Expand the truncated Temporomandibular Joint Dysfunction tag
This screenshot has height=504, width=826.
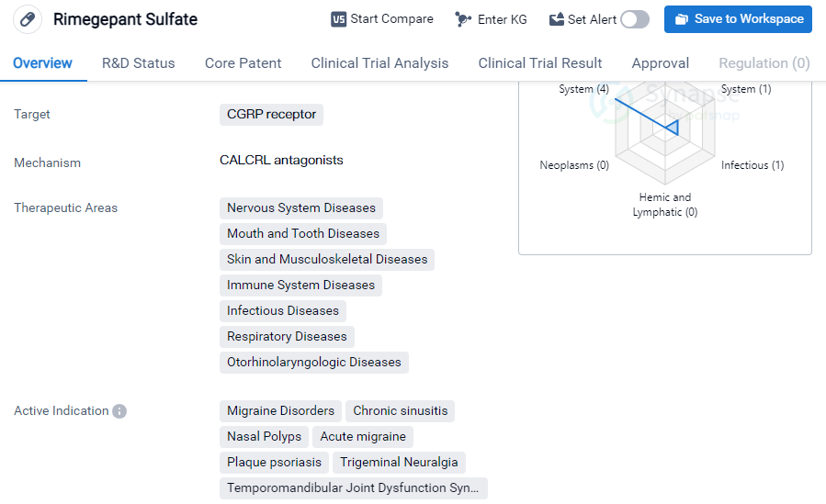[x=353, y=488]
